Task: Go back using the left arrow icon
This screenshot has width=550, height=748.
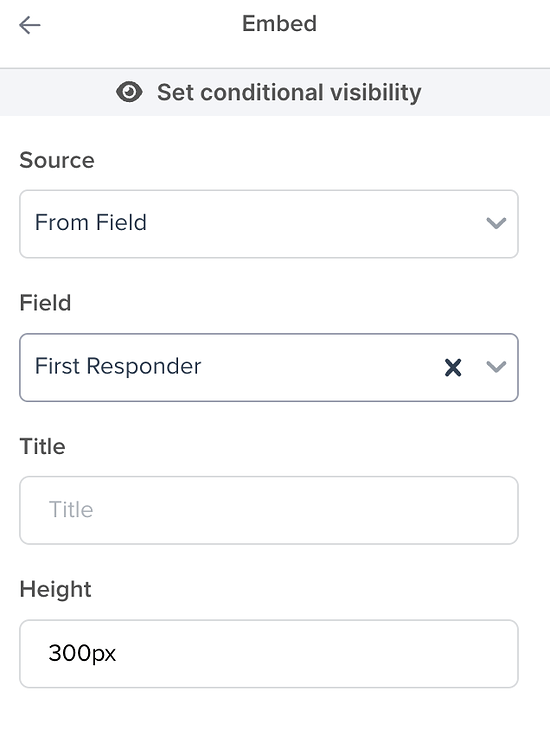Action: [30, 25]
